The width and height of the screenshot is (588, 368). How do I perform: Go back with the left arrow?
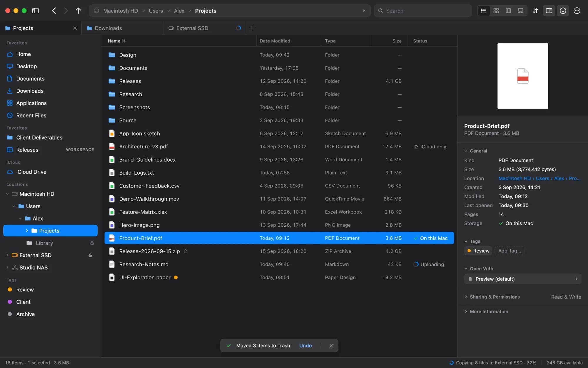(x=54, y=11)
